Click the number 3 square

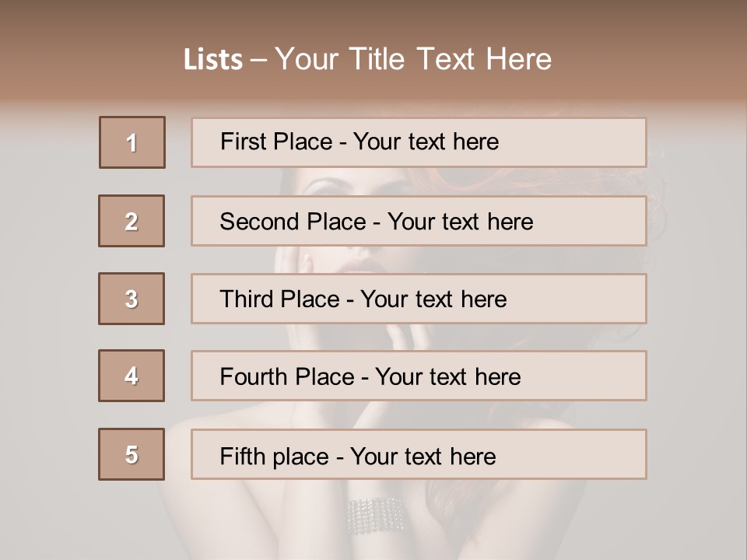point(132,299)
